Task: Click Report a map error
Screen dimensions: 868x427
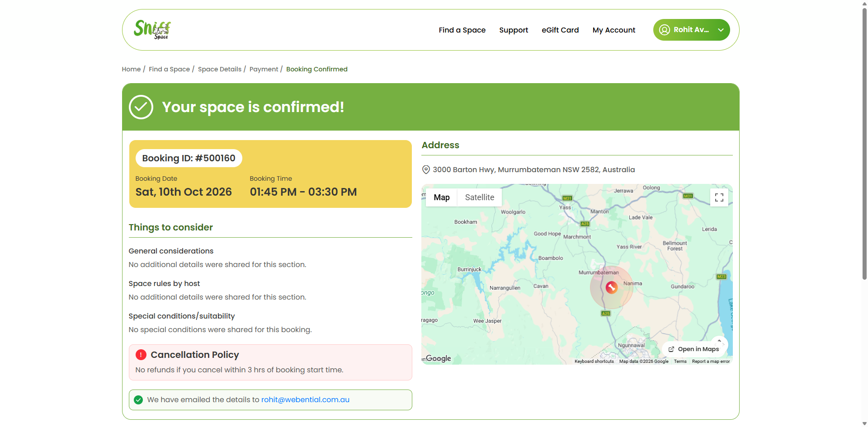Action: pyautogui.click(x=711, y=361)
